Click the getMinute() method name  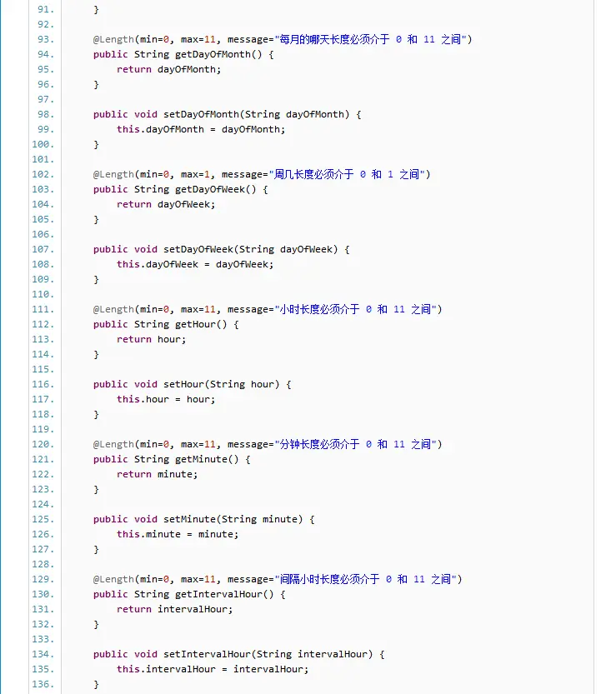click(207, 459)
